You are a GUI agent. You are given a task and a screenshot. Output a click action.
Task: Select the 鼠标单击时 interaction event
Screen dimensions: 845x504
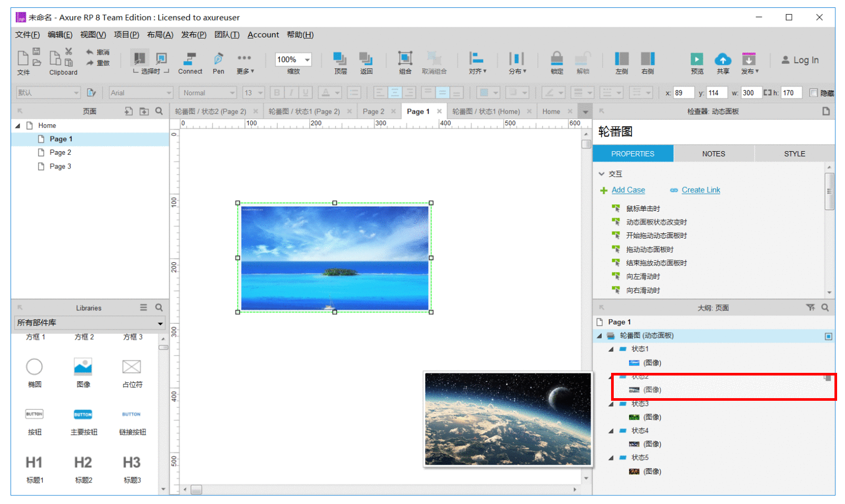[643, 209]
